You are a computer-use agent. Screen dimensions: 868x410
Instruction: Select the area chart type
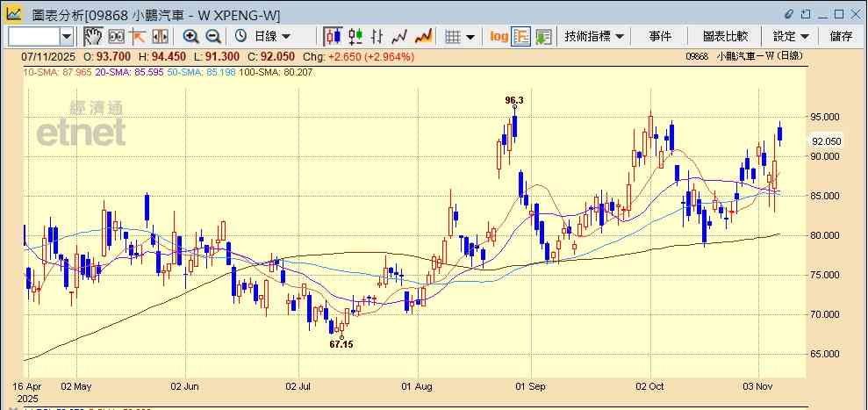pyautogui.click(x=423, y=36)
